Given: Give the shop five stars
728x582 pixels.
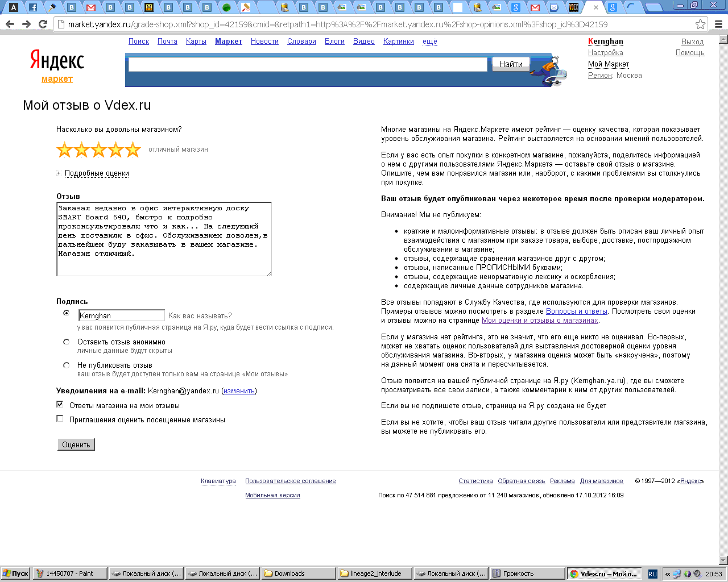Looking at the screenshot, I should pyautogui.click(x=133, y=149).
